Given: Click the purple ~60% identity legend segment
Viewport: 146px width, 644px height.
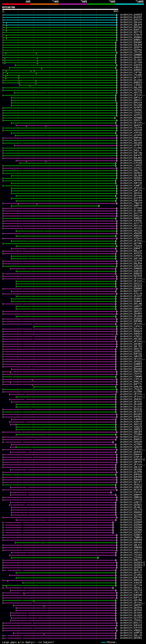Looking at the screenshot, I should [73, 4].
